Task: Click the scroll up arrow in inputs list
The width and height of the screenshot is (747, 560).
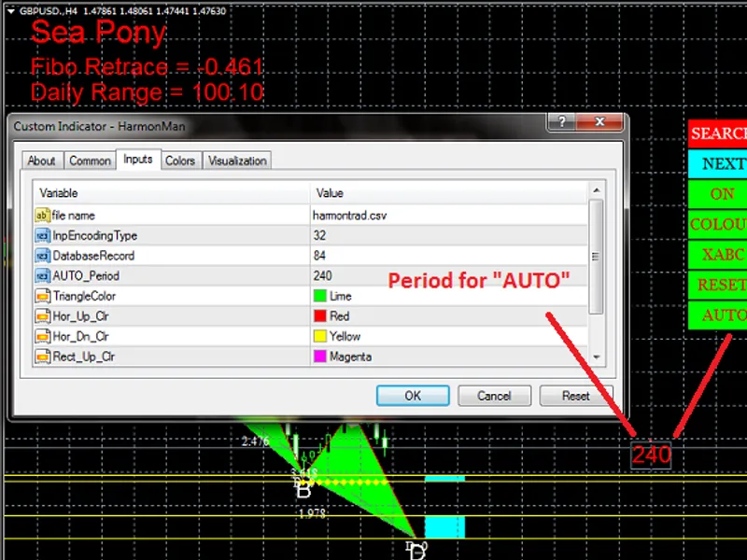Action: point(597,190)
